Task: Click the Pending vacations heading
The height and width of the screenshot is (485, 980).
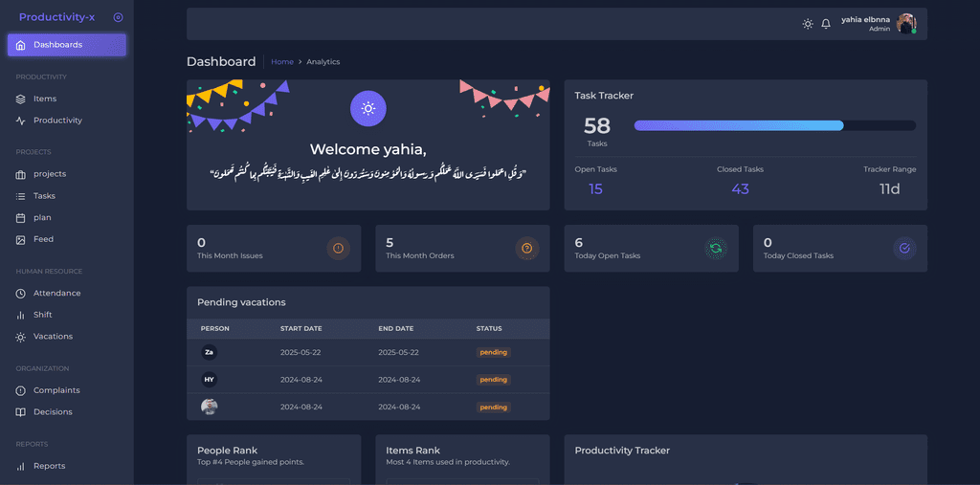Action: coord(241,302)
